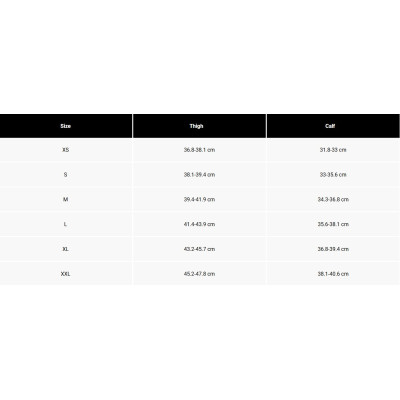Viewport: 400px width, 400px height.
Task: Click thigh value 45.2-47.8 cm
Action: tap(199, 274)
